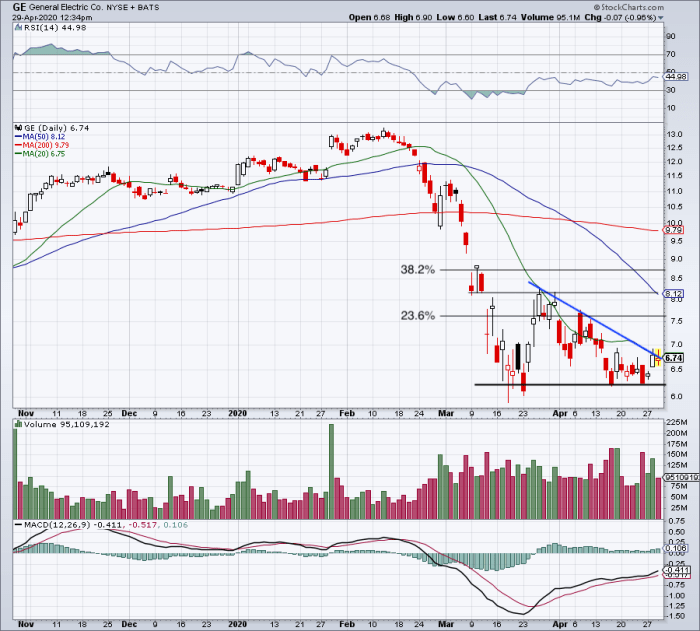Click the 95109192 volume tag on right axis
Screen dimensions: 700x631
click(681, 477)
